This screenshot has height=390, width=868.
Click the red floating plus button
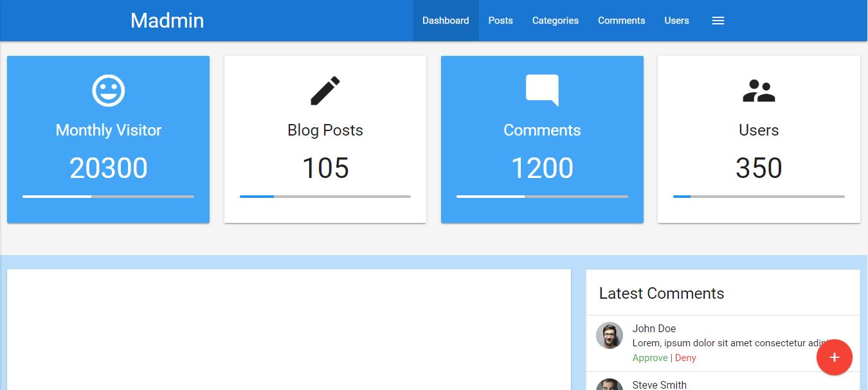[x=835, y=357]
